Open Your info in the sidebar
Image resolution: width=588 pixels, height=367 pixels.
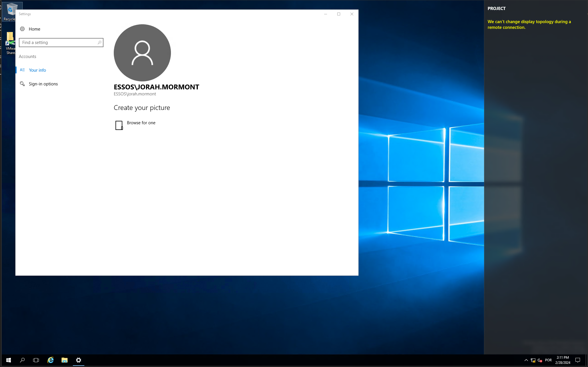[37, 70]
